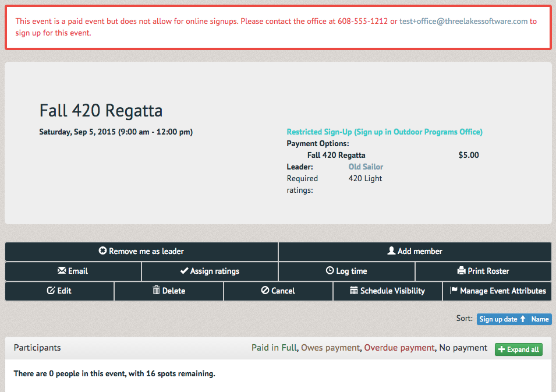
Task: Click the 608-555-1212 phone number
Action: click(362, 22)
